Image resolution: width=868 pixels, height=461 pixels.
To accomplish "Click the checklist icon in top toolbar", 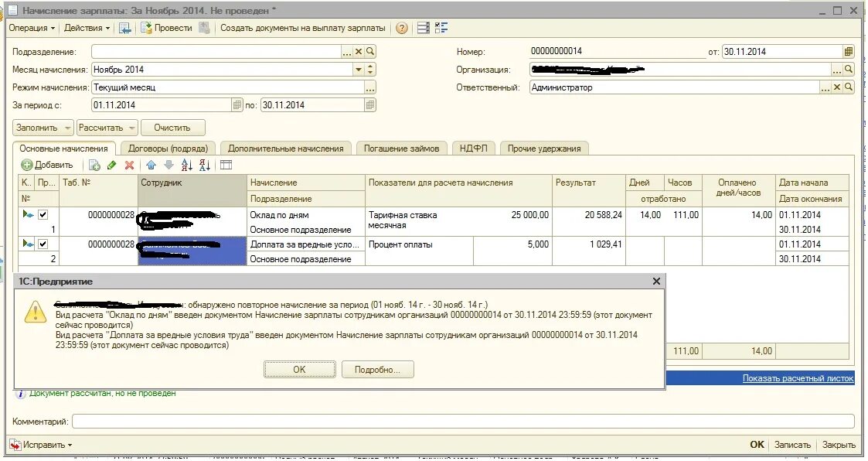I will pos(441,29).
